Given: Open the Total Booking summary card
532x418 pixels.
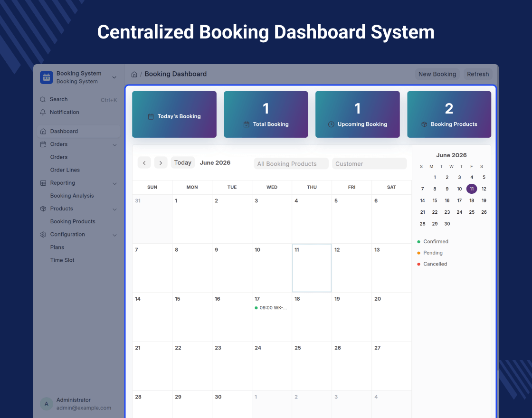Looking at the screenshot, I should click(266, 114).
